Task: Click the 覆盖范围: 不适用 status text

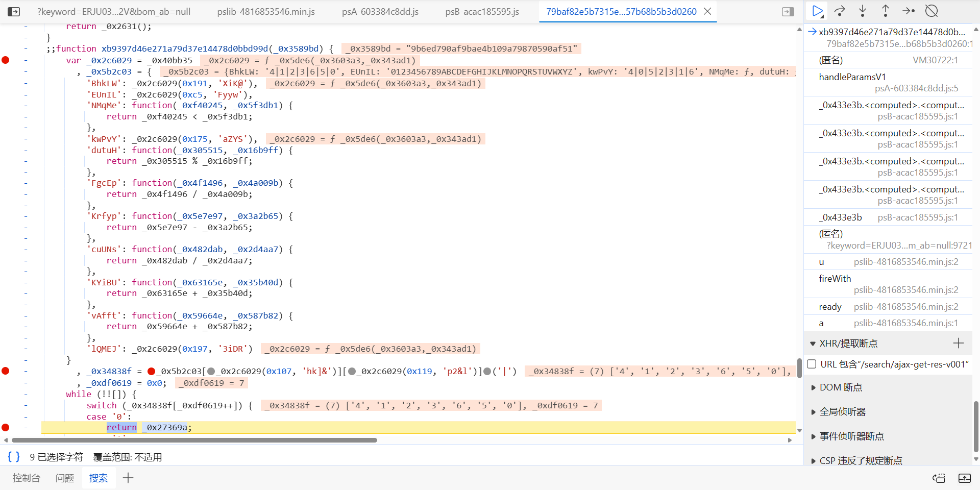Action: pos(128,457)
